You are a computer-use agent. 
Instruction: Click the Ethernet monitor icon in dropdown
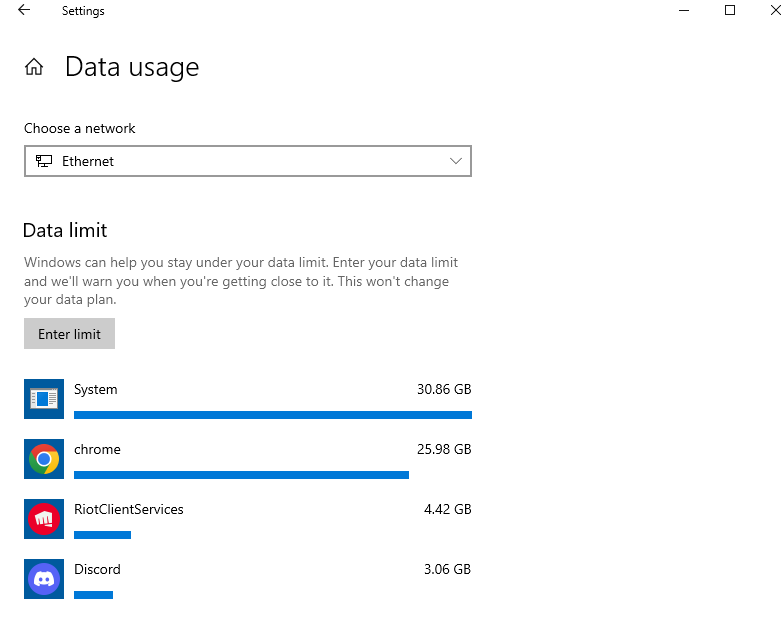pyautogui.click(x=44, y=161)
